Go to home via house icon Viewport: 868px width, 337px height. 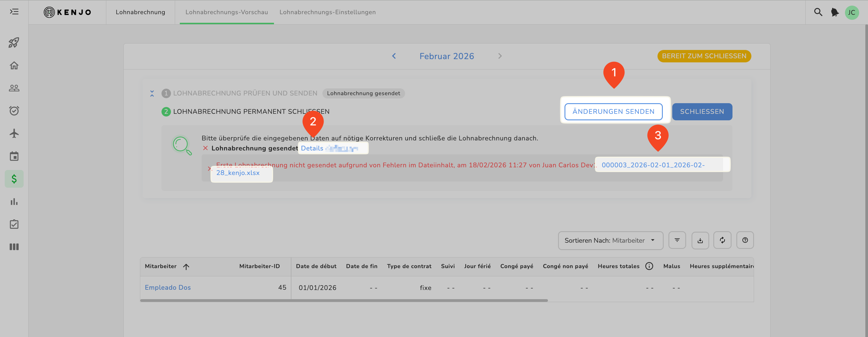pyautogui.click(x=14, y=65)
